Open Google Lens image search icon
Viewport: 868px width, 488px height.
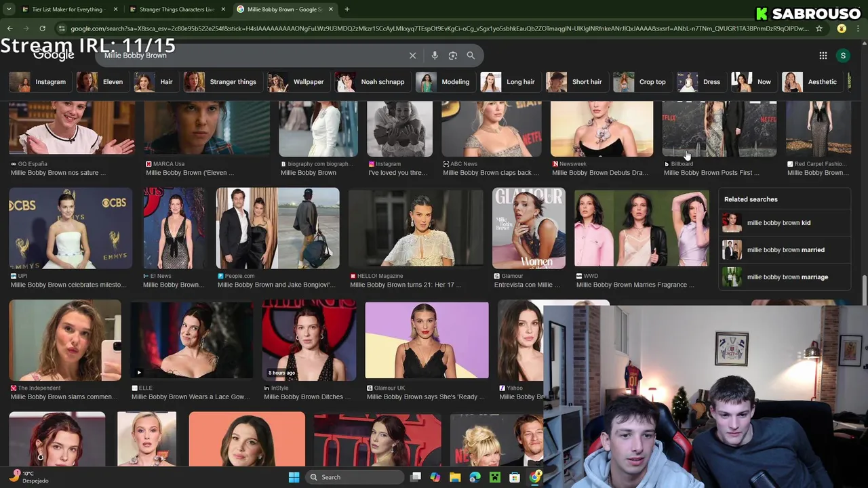click(453, 56)
